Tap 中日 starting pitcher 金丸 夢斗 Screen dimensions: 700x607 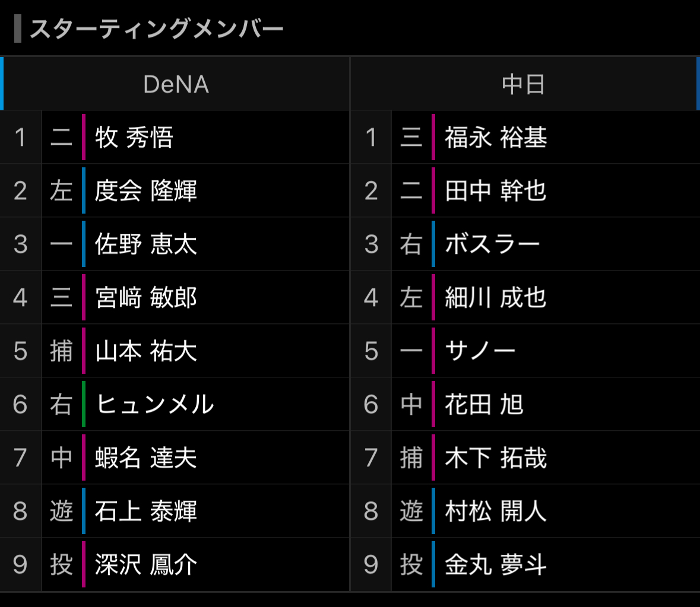(x=496, y=565)
